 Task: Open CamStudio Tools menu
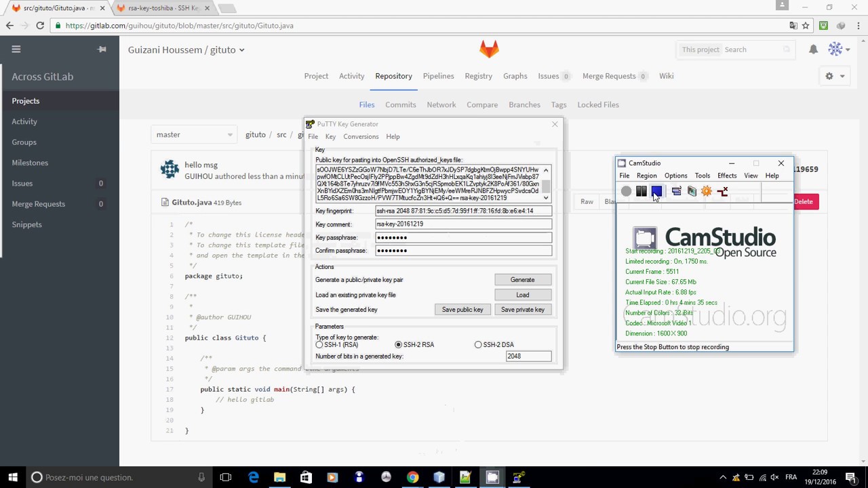pos(703,176)
